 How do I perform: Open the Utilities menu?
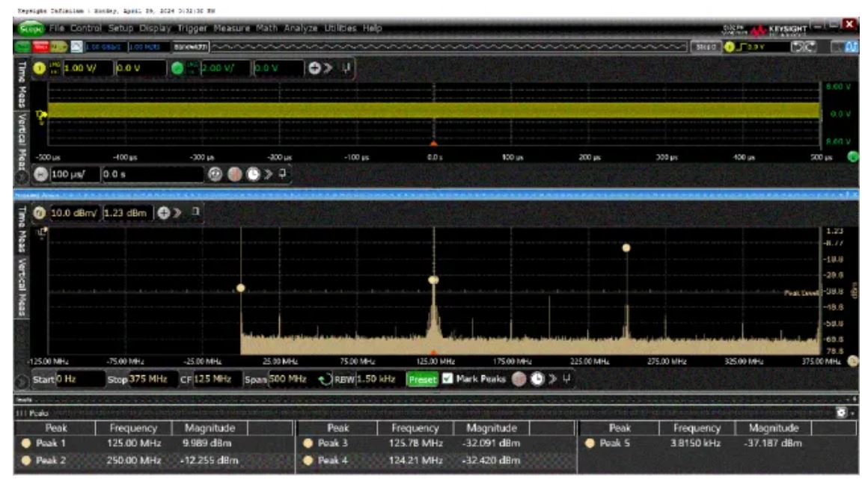[x=340, y=28]
